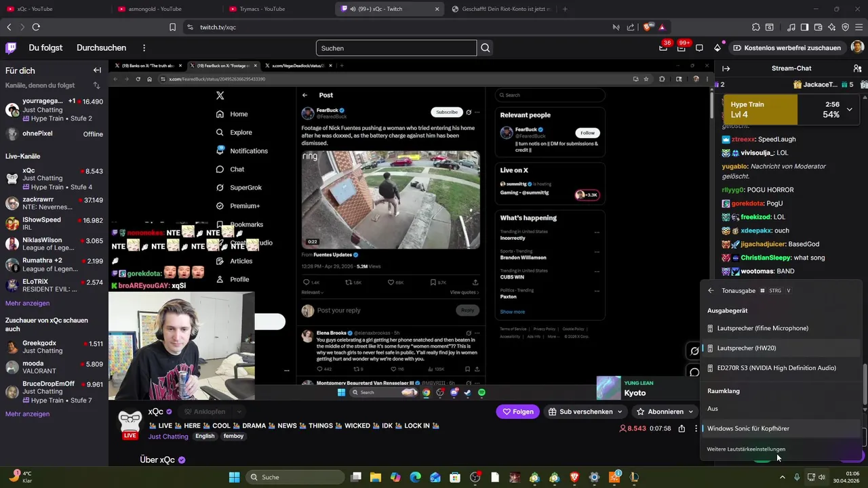Open the Brave Wallet icon
This screenshot has height=488, width=868.
tap(818, 27)
